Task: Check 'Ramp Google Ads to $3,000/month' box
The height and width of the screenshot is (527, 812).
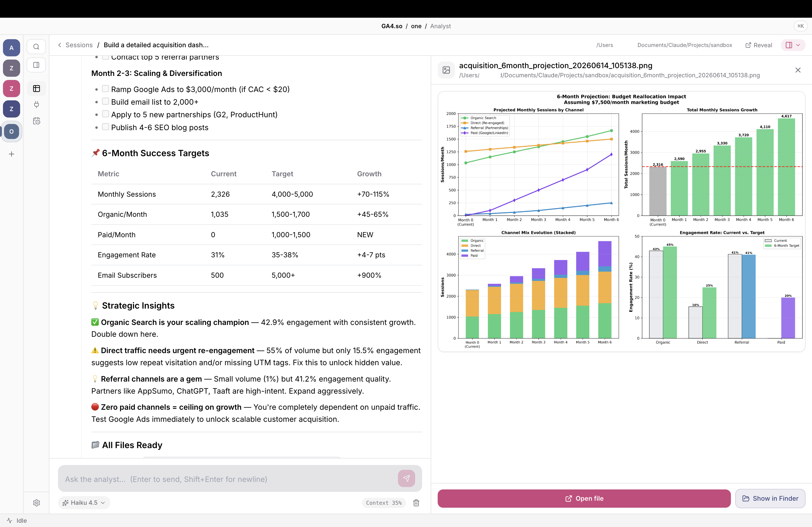Action: (x=106, y=89)
